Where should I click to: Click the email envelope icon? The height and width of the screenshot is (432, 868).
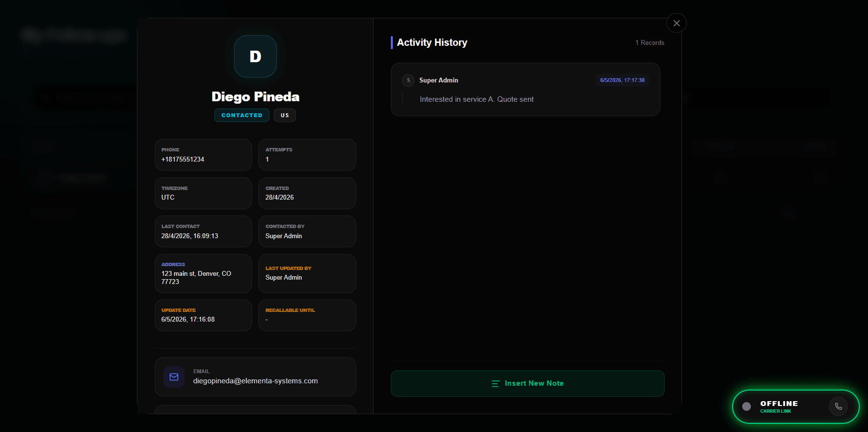(174, 377)
